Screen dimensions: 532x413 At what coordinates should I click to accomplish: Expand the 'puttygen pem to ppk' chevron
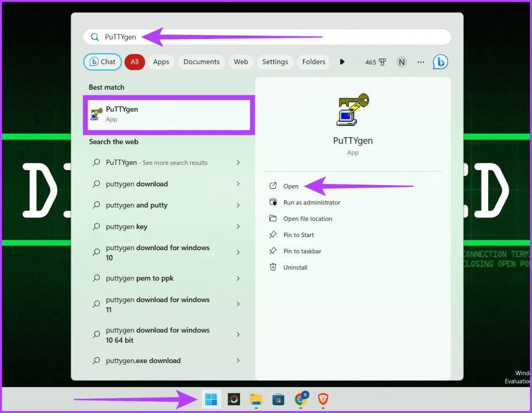point(238,278)
